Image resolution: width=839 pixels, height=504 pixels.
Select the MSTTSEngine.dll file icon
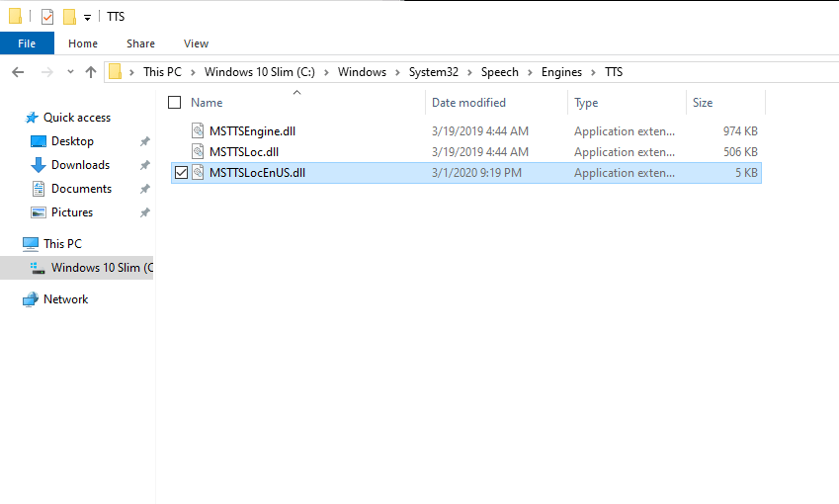[198, 130]
